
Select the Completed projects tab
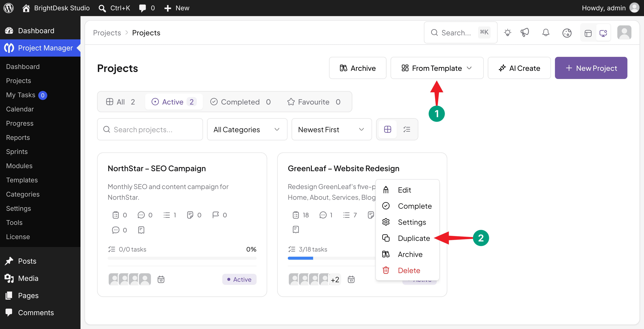[x=240, y=102]
